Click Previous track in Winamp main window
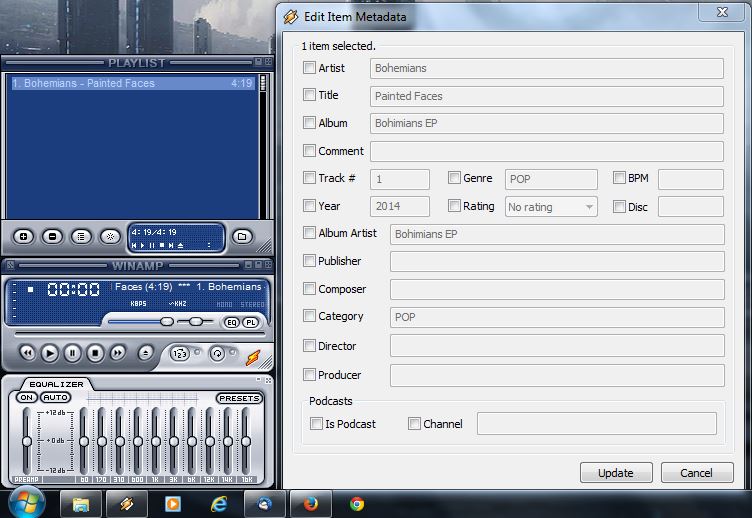 click(x=27, y=353)
